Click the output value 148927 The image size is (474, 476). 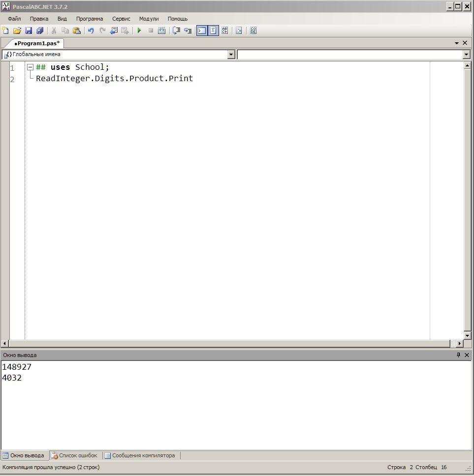coord(17,367)
